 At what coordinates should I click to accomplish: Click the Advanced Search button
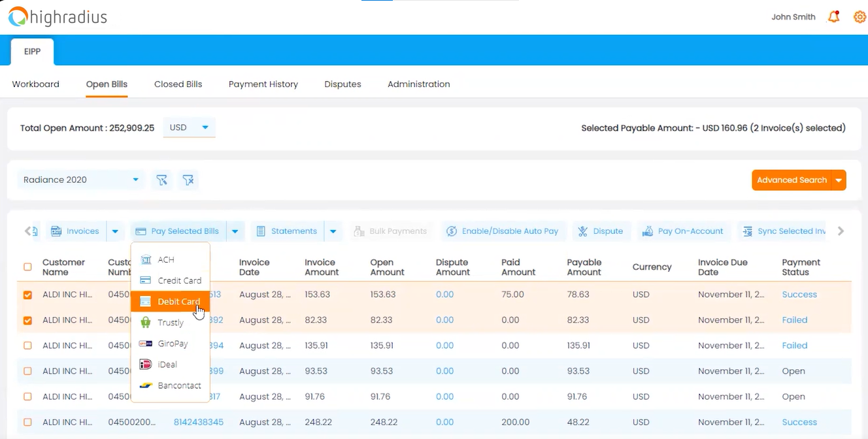[792, 180]
